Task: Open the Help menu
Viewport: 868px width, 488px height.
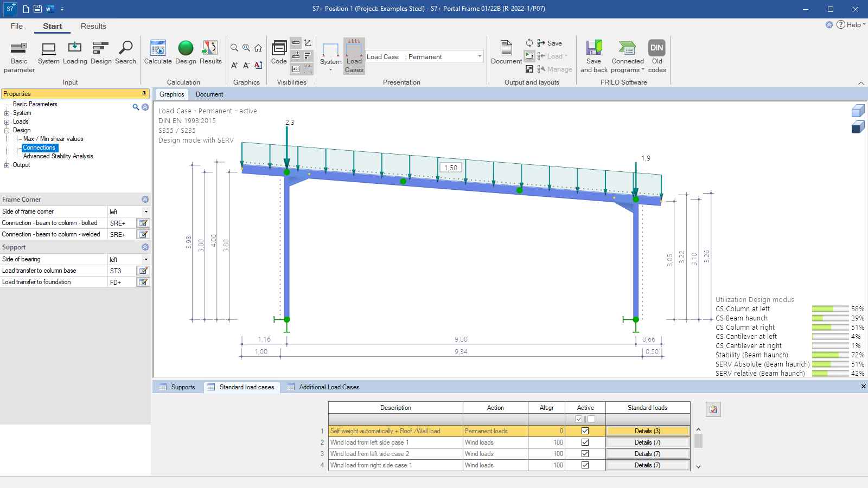Action: pyautogui.click(x=851, y=24)
